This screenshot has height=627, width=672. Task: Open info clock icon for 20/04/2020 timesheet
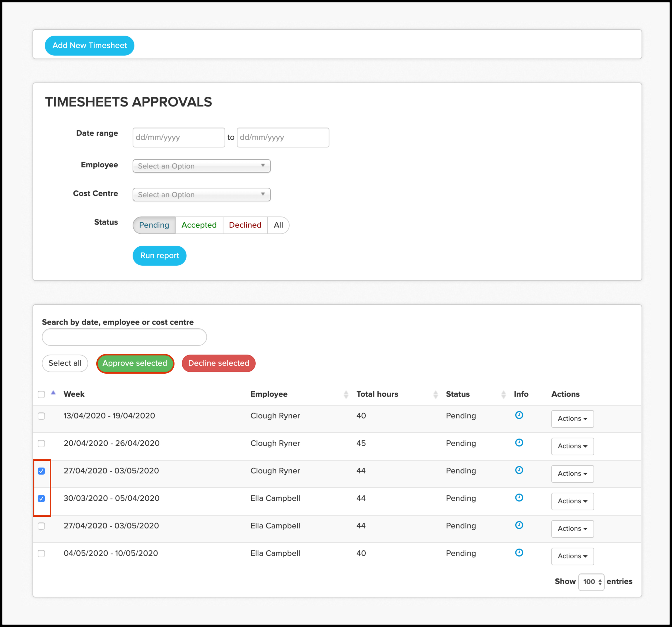pos(519,443)
